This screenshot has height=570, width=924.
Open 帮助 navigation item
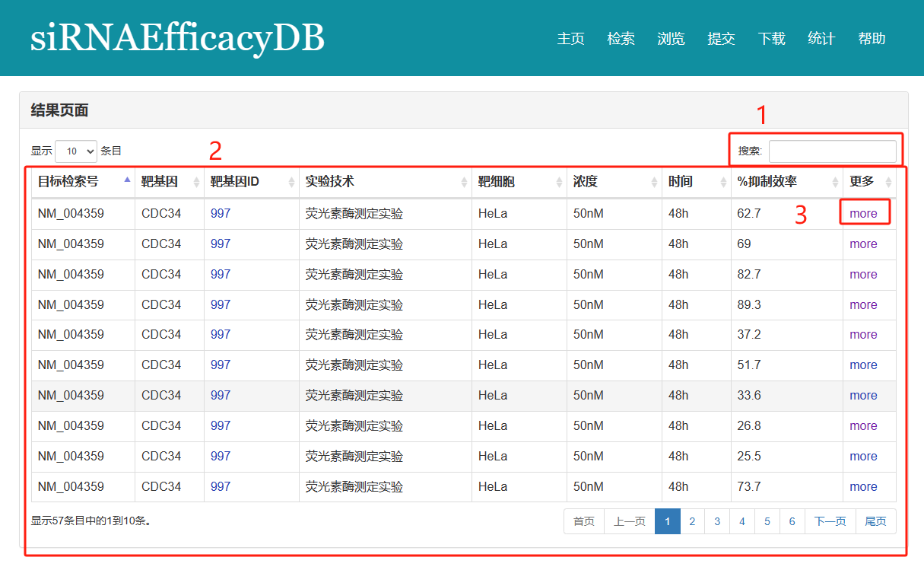coord(872,39)
